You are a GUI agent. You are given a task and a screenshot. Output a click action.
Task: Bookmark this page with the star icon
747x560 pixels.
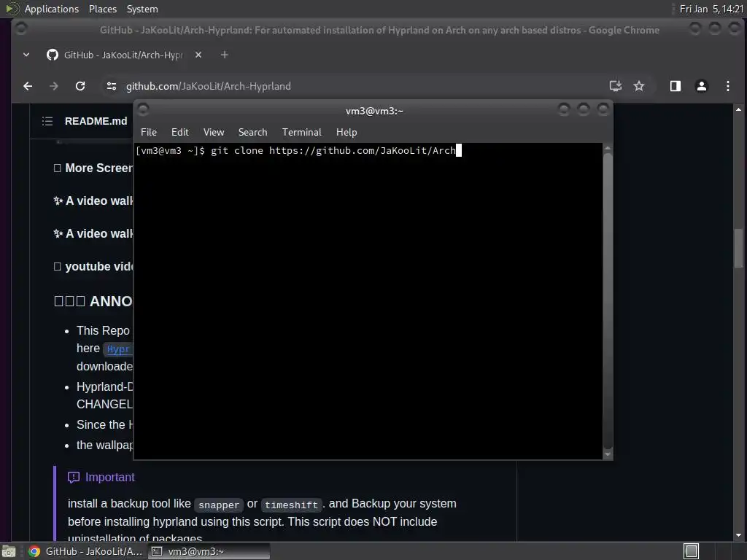[x=639, y=86]
